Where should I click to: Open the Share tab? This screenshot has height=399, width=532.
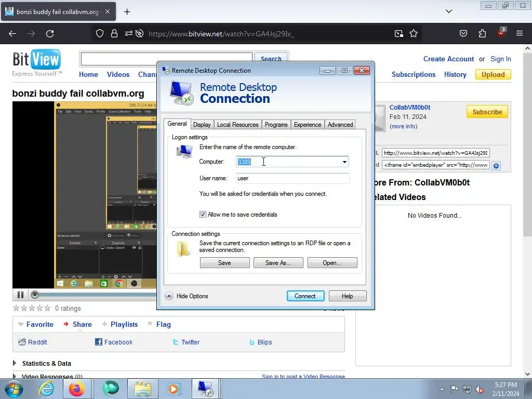click(78, 324)
